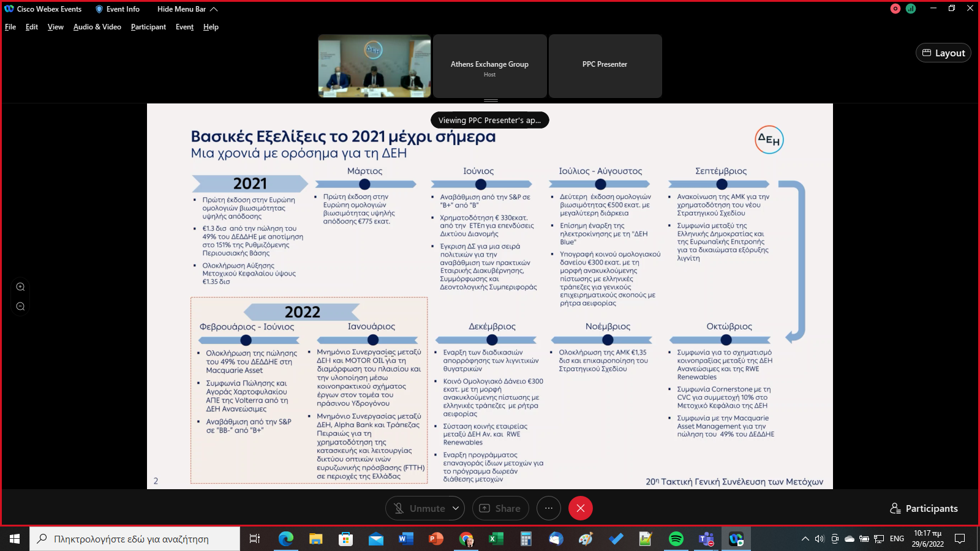Click the Event Info shield icon

pyautogui.click(x=99, y=9)
